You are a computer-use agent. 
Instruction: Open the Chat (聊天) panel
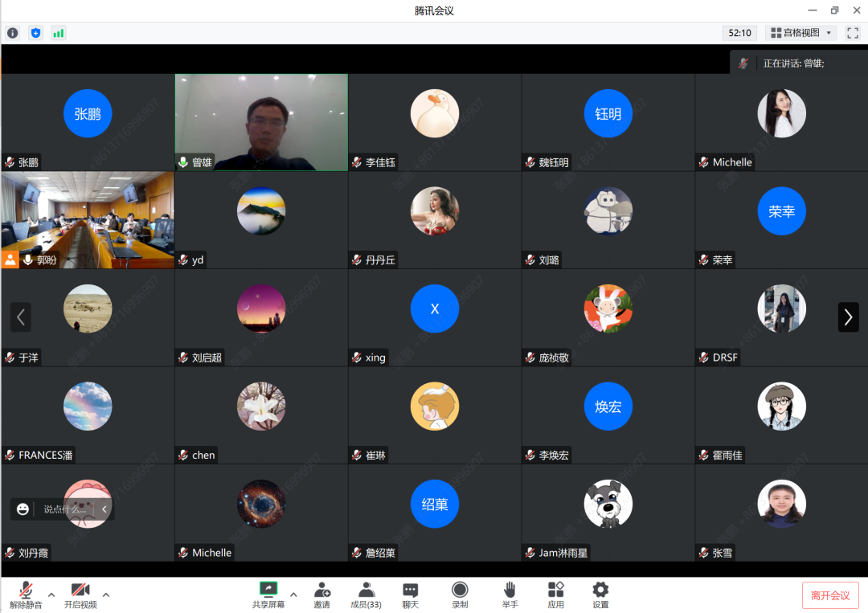(411, 595)
